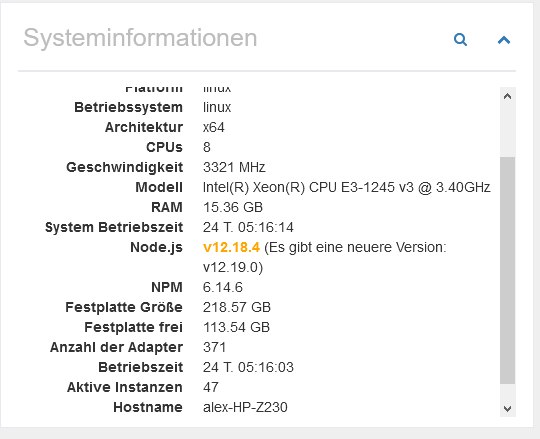Viewport: 540px width, 439px height.
Task: Click the scrollbar up arrow
Action: [507, 96]
